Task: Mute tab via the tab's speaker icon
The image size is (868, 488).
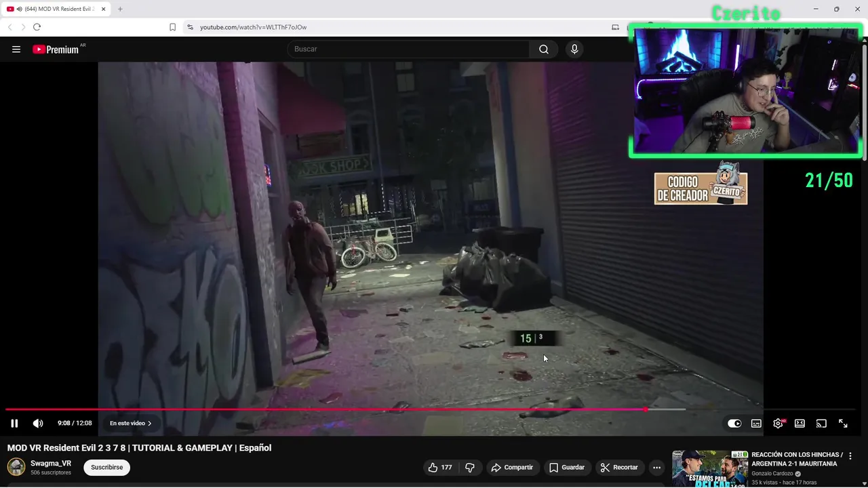Action: pyautogui.click(x=19, y=9)
